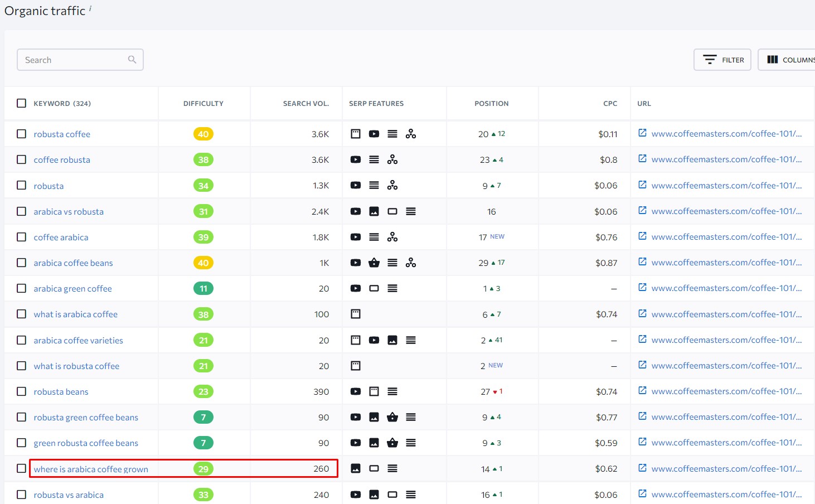Select checkbox for robusta vs arabica

pos(21,495)
